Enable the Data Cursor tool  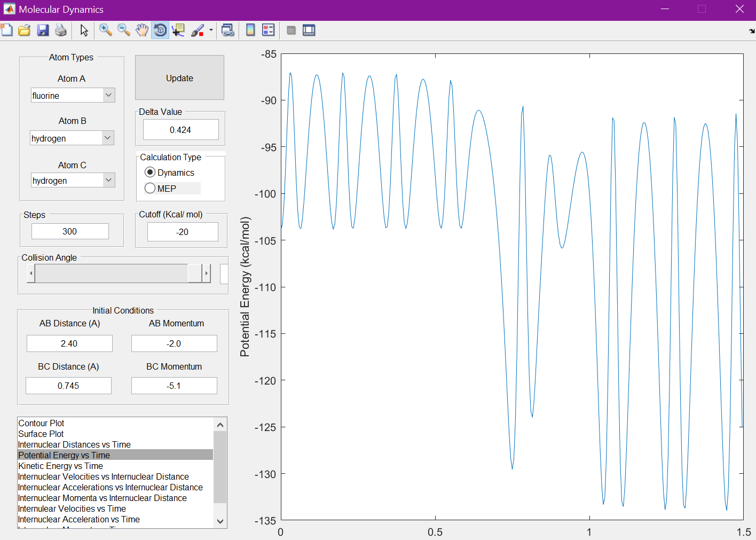click(x=178, y=30)
